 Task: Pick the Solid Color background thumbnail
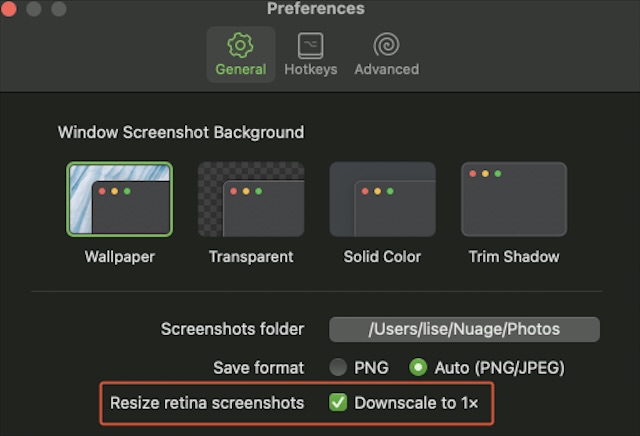click(x=382, y=199)
